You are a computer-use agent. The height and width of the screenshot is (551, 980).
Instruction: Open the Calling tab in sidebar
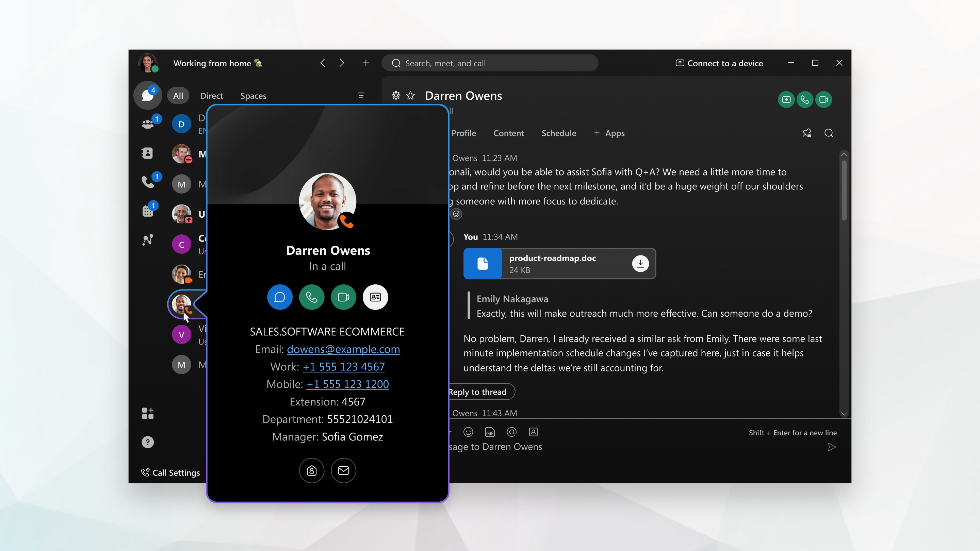coord(148,182)
